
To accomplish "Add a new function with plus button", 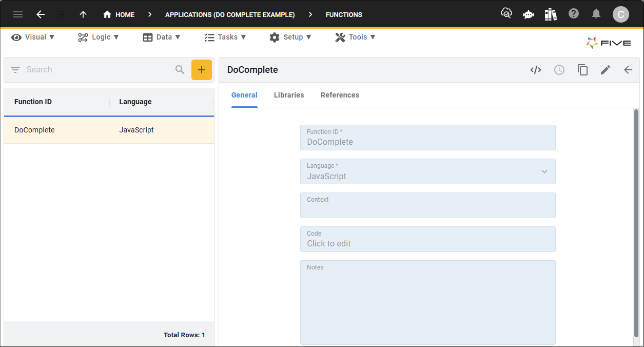I will [202, 70].
